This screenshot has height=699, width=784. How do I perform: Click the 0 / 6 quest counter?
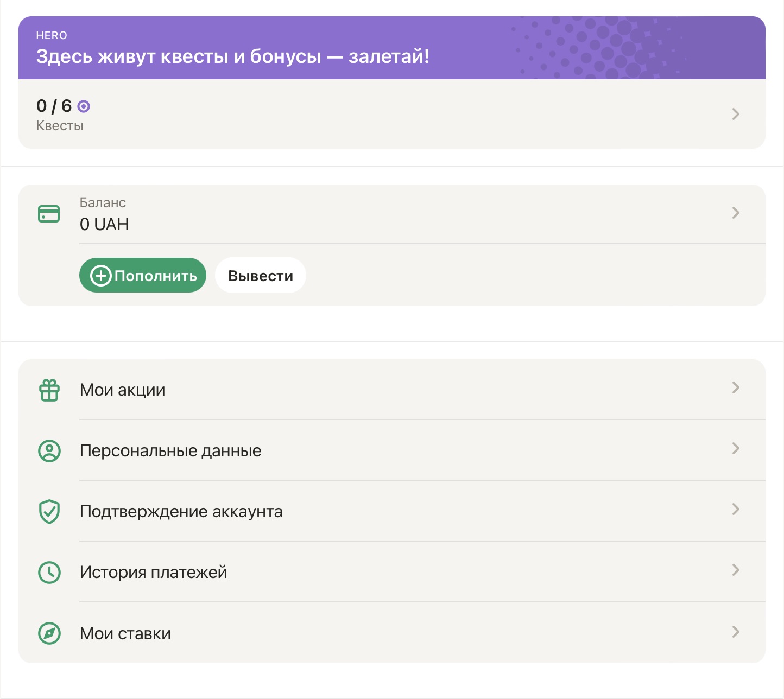pos(54,106)
